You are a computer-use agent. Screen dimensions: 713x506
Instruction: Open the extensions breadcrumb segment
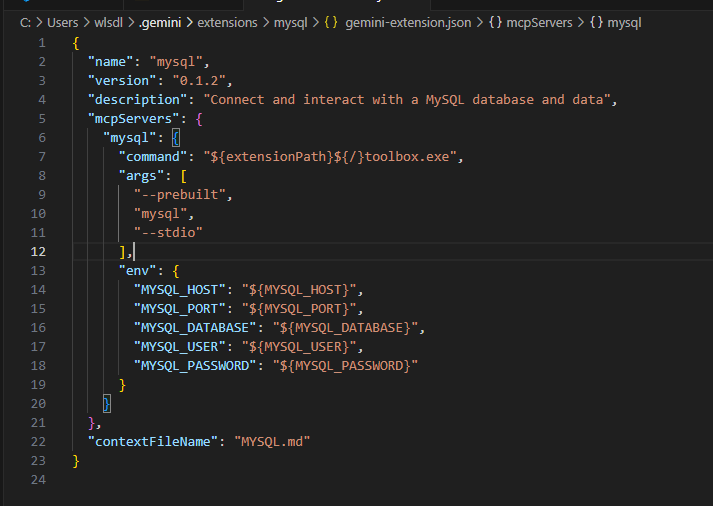pyautogui.click(x=227, y=23)
